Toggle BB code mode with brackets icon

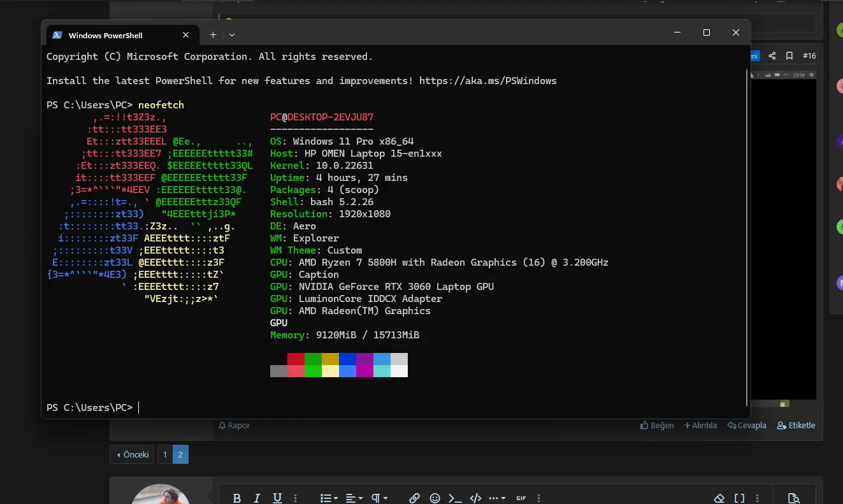coord(740,498)
